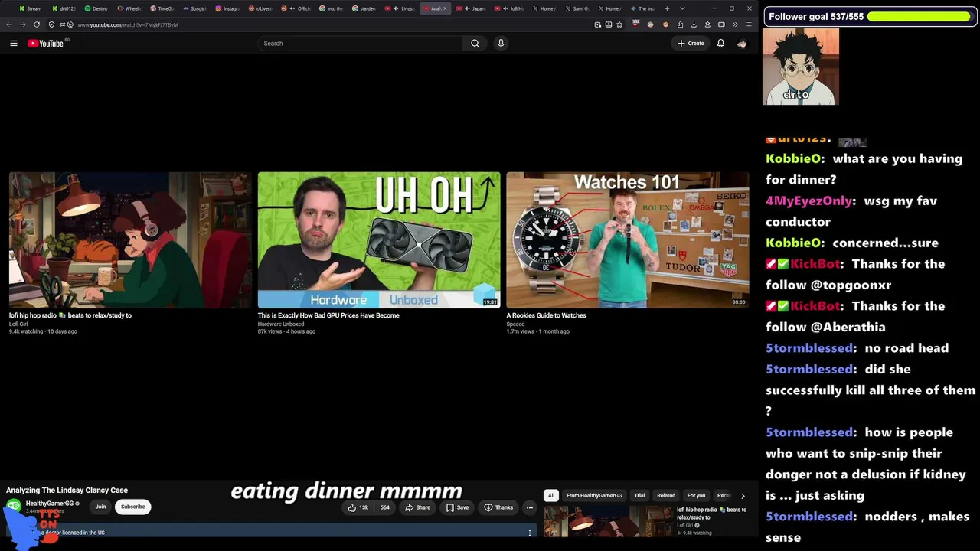This screenshot has height=551, width=980.
Task: Open the browser extensions puzzle icon
Action: click(680, 24)
